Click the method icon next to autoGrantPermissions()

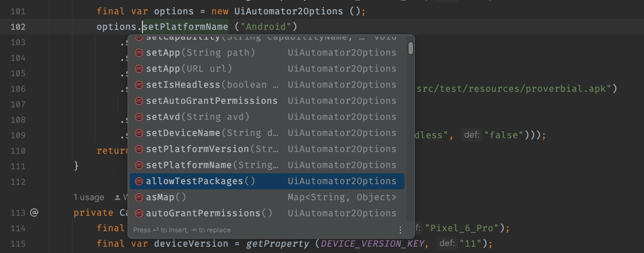(x=139, y=213)
